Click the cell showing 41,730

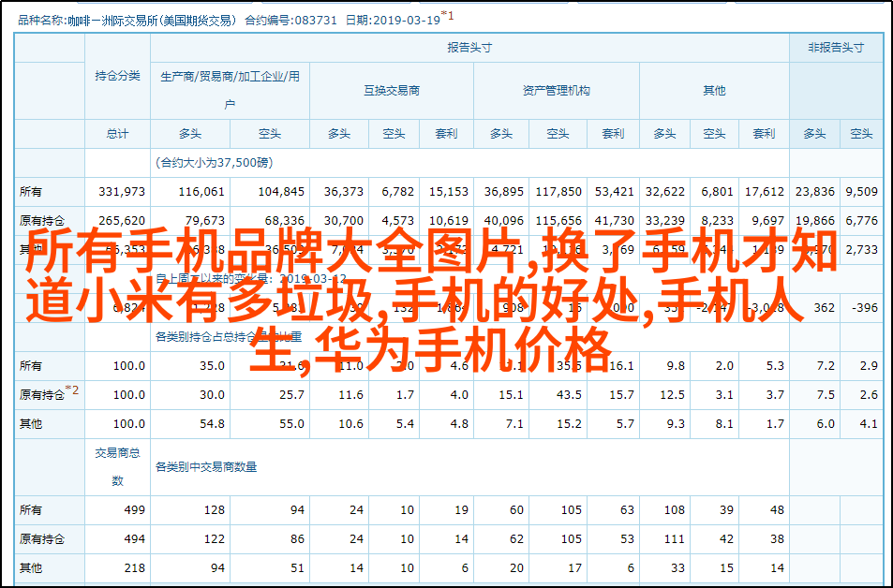[615, 220]
